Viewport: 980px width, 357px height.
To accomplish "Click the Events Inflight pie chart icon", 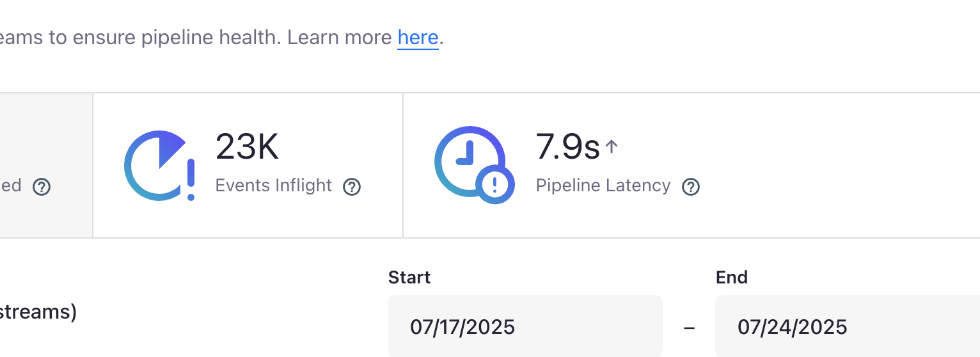I will [x=157, y=165].
